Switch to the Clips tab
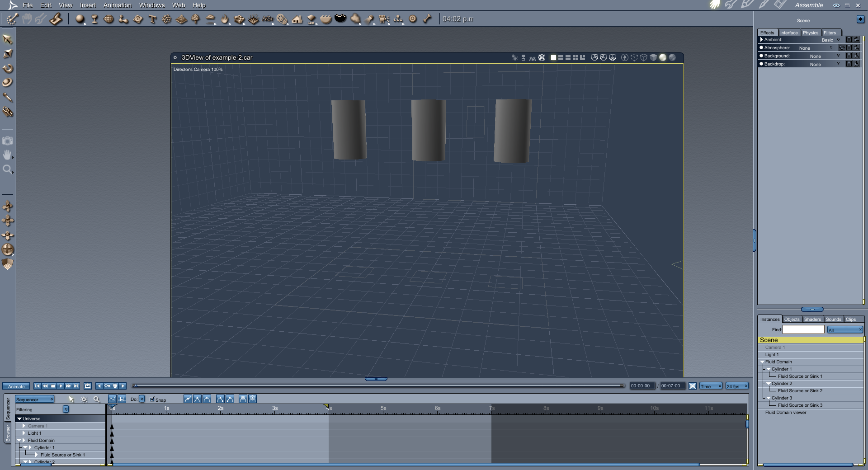This screenshot has height=470, width=868. coord(851,319)
